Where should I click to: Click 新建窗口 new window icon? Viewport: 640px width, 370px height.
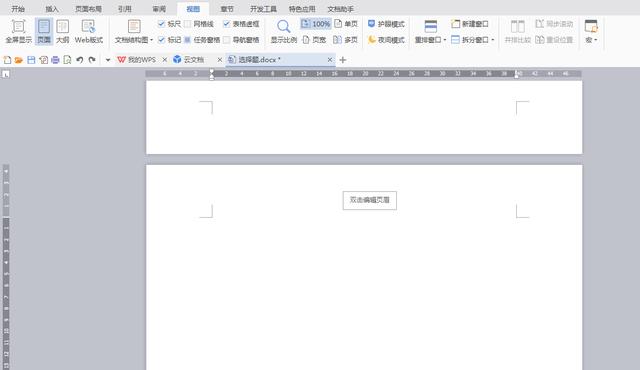[470, 24]
